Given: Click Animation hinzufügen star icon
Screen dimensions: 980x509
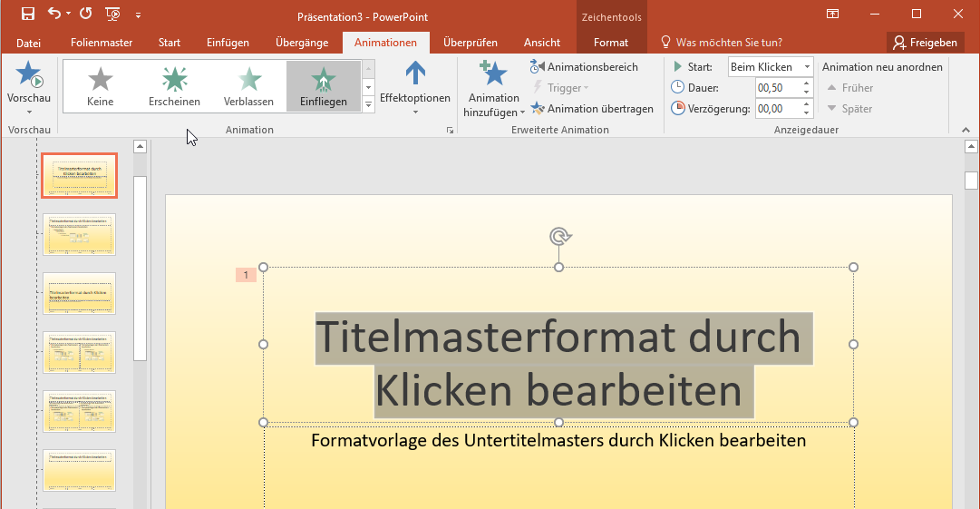Looking at the screenshot, I should (494, 75).
